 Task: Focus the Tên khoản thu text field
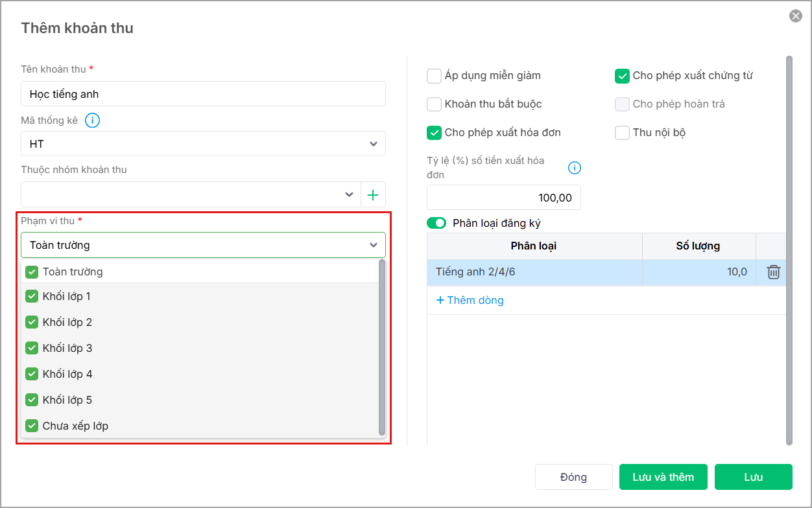coord(203,94)
